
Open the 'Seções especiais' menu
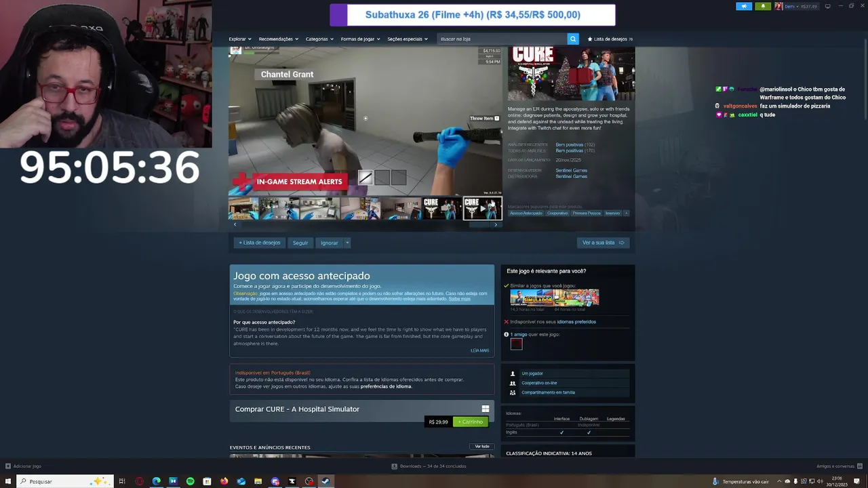(x=408, y=39)
